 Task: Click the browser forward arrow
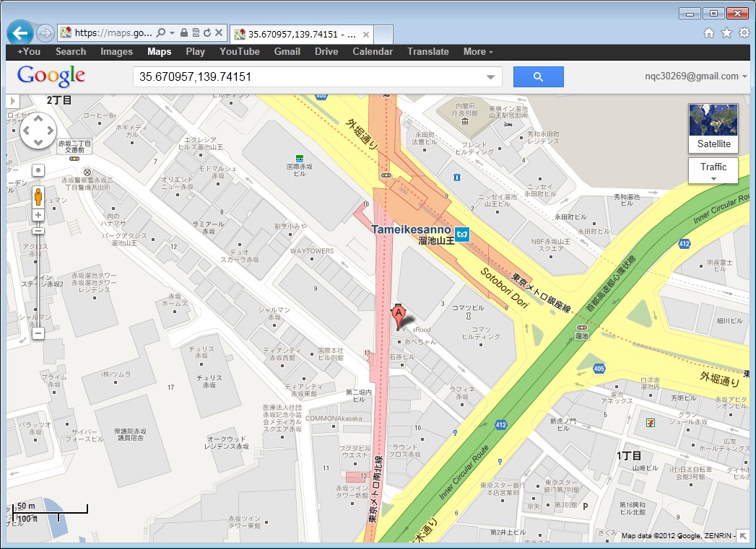coord(45,32)
